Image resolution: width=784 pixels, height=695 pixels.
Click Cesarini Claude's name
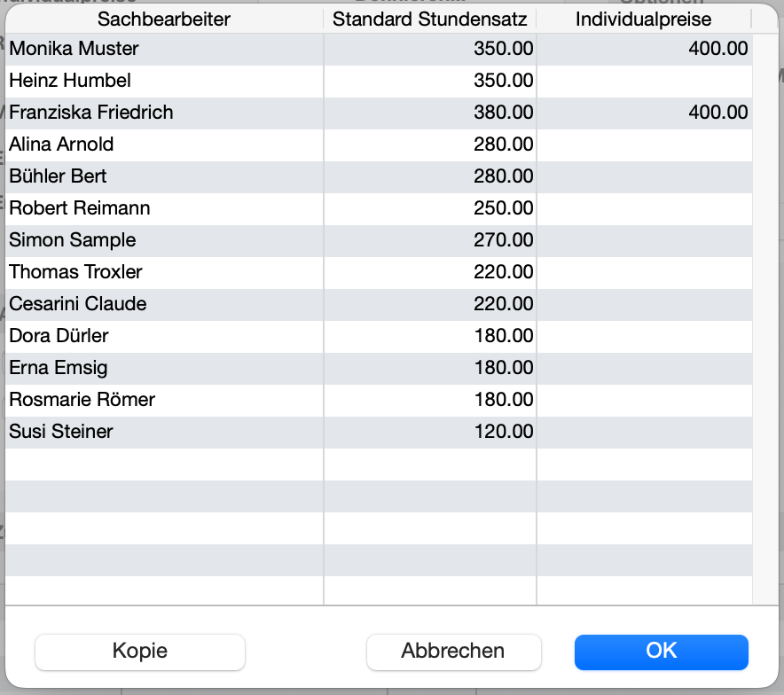point(77,304)
